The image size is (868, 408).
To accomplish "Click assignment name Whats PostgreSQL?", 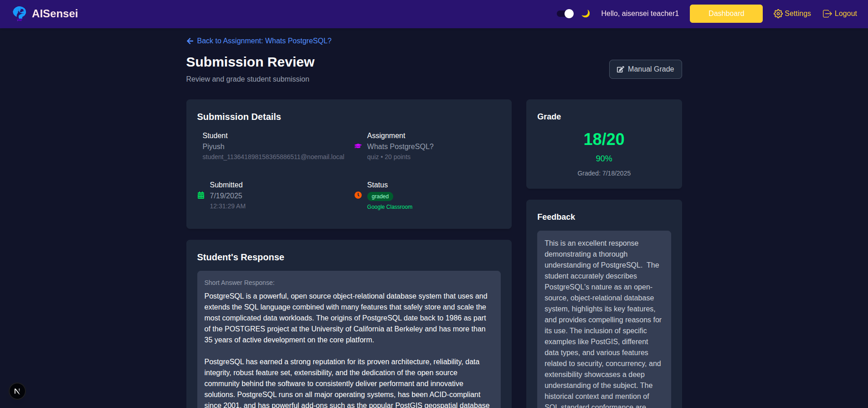I will 400,146.
